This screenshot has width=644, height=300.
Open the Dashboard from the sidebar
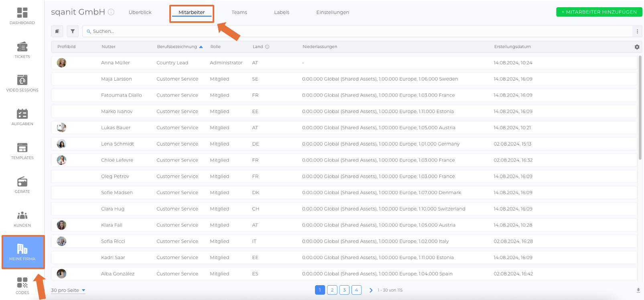pos(22,16)
